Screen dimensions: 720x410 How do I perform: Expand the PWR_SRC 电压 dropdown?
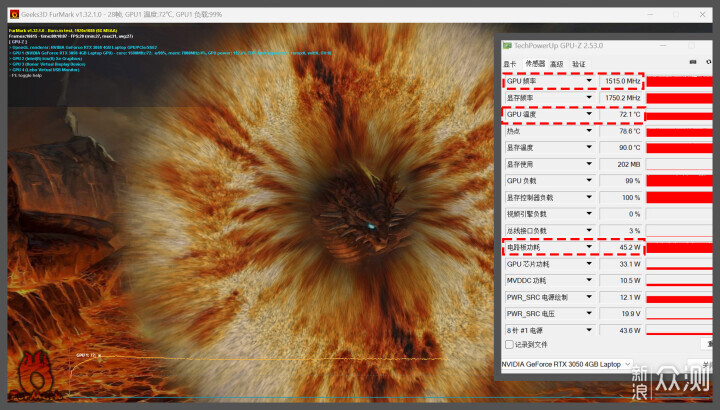coord(589,314)
